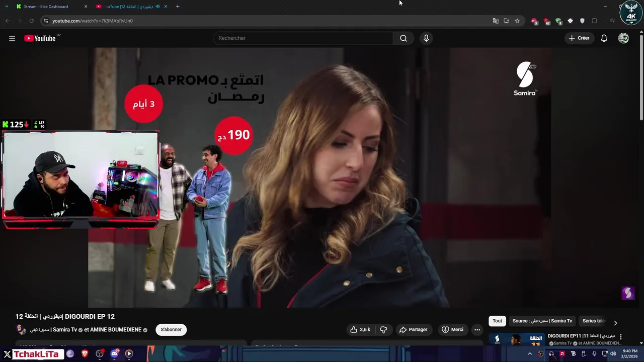Click the X icon on the taskbar
Image resolution: width=644 pixels, height=362 pixels.
7,354
